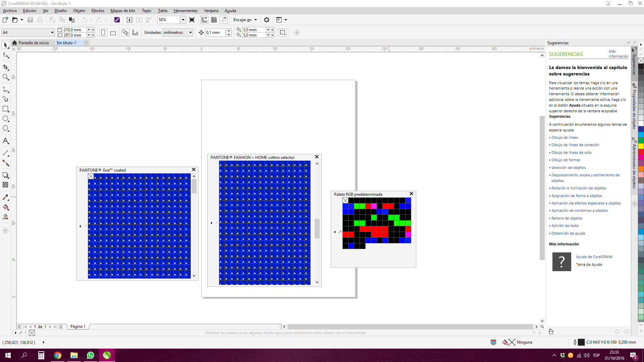
Task: Toggle apply layout to All Pages
Action: [125, 33]
